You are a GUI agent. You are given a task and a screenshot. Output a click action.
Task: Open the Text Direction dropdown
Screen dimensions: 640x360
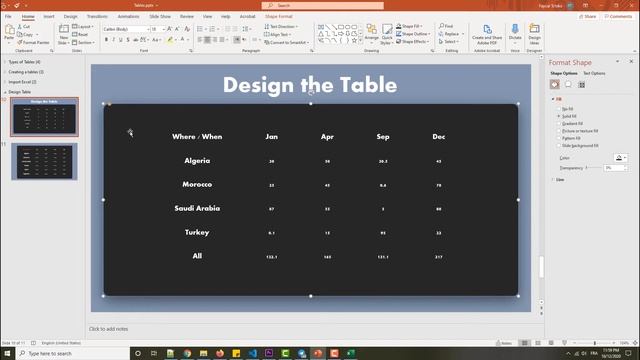pyautogui.click(x=281, y=27)
